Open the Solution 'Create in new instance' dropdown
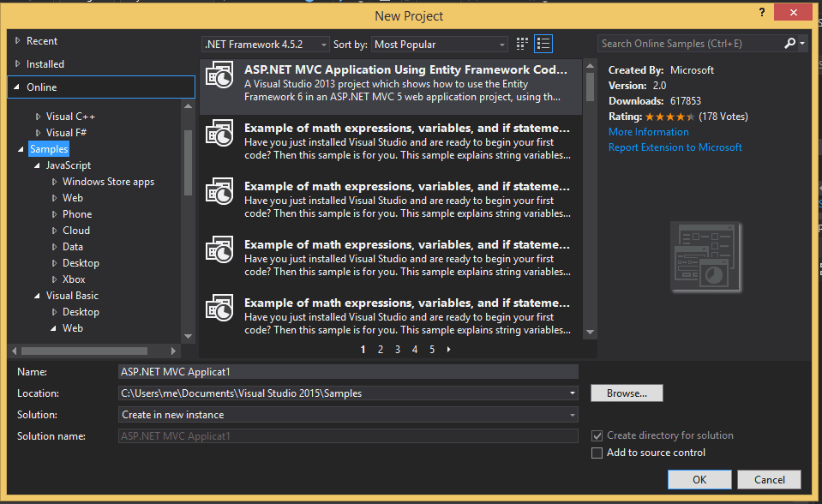 click(x=348, y=415)
